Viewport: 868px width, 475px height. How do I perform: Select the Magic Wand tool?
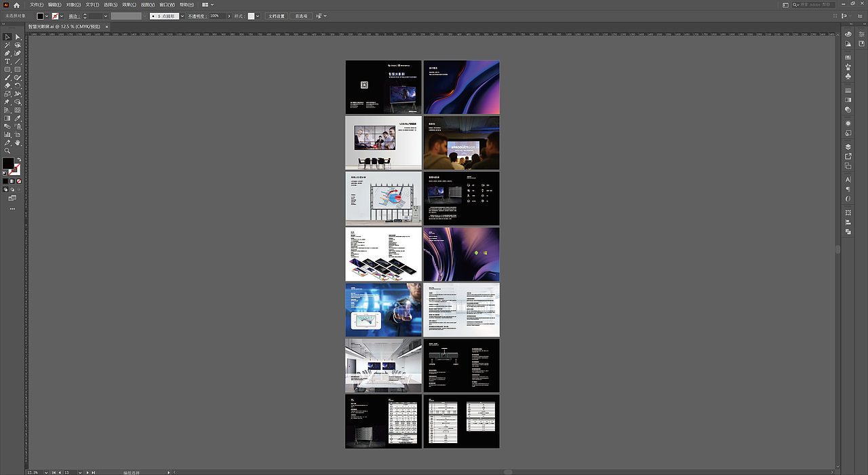point(7,45)
